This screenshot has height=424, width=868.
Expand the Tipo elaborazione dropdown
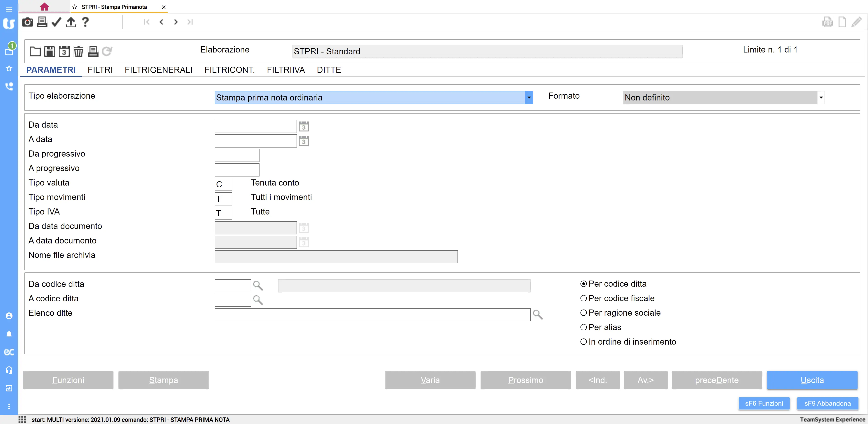pyautogui.click(x=529, y=98)
